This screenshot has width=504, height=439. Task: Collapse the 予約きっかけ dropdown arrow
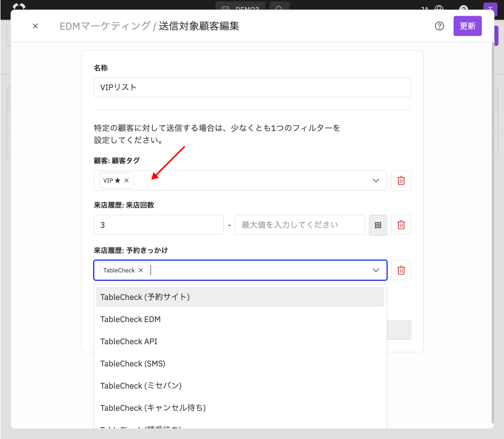point(376,270)
